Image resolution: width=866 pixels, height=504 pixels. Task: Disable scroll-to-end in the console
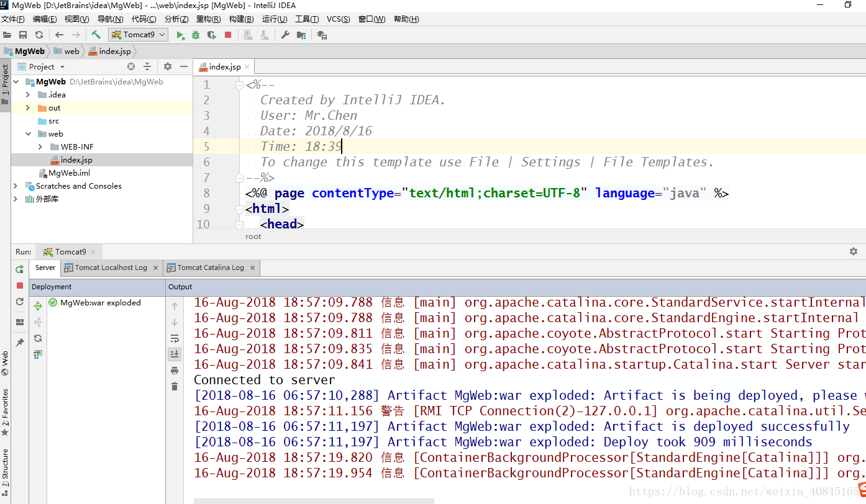[175, 354]
